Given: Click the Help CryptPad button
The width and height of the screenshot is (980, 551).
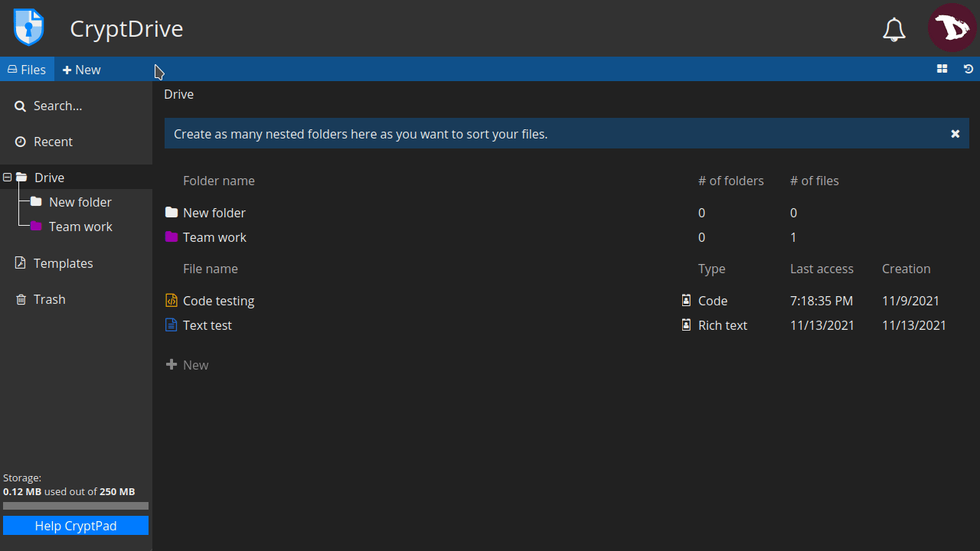Looking at the screenshot, I should (76, 526).
